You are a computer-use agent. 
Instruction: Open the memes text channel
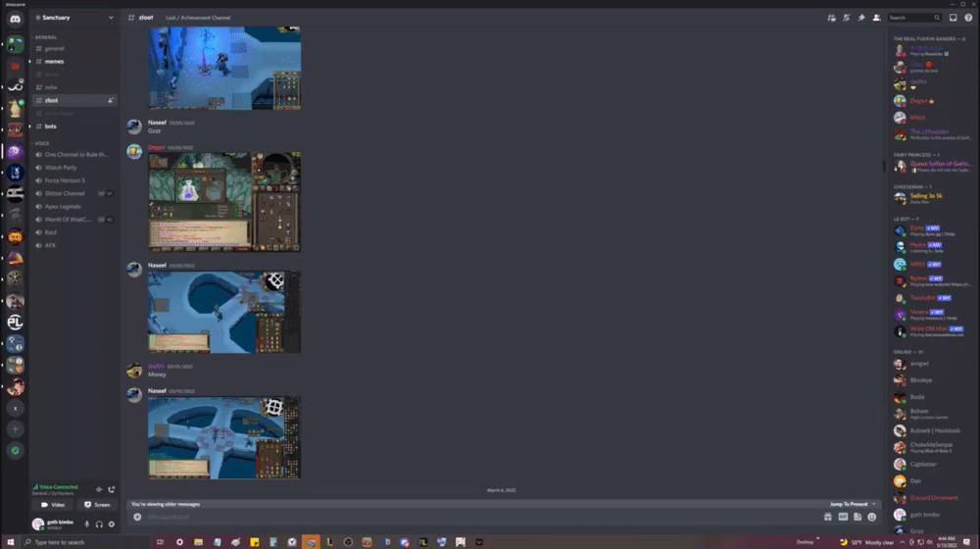click(x=74, y=62)
